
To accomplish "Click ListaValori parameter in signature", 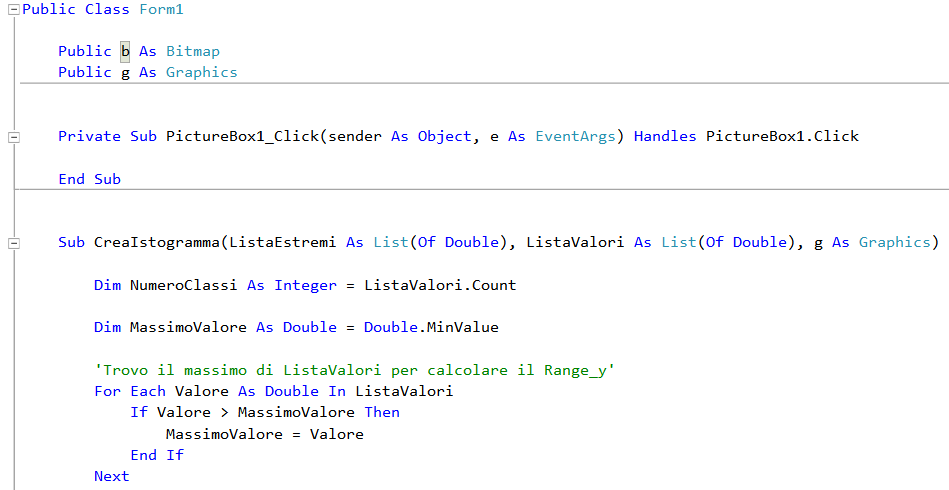I will (x=575, y=243).
